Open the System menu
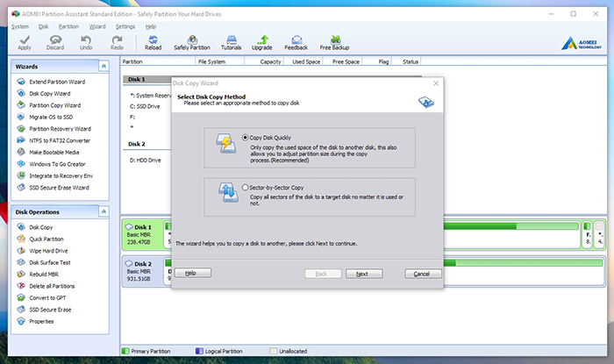Viewport: 614px width, 364px height. [x=20, y=26]
